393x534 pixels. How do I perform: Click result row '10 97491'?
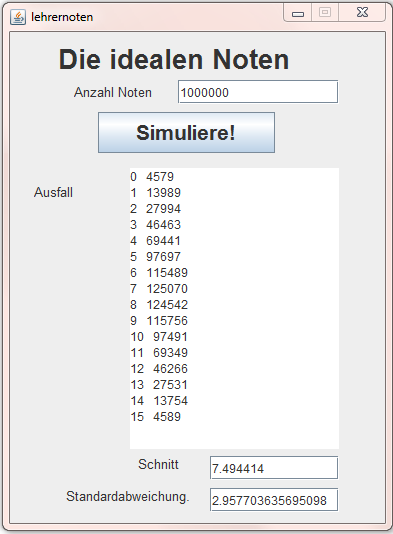pyautogui.click(x=159, y=337)
